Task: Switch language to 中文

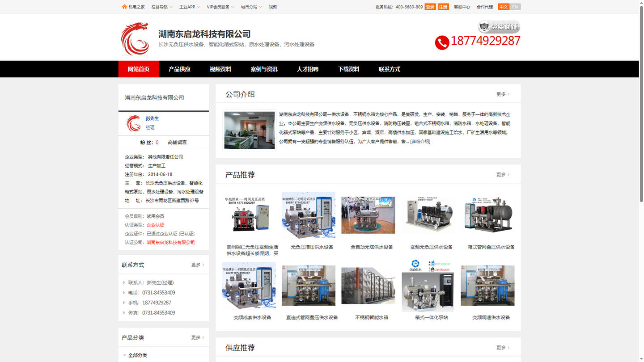Action: [504, 7]
